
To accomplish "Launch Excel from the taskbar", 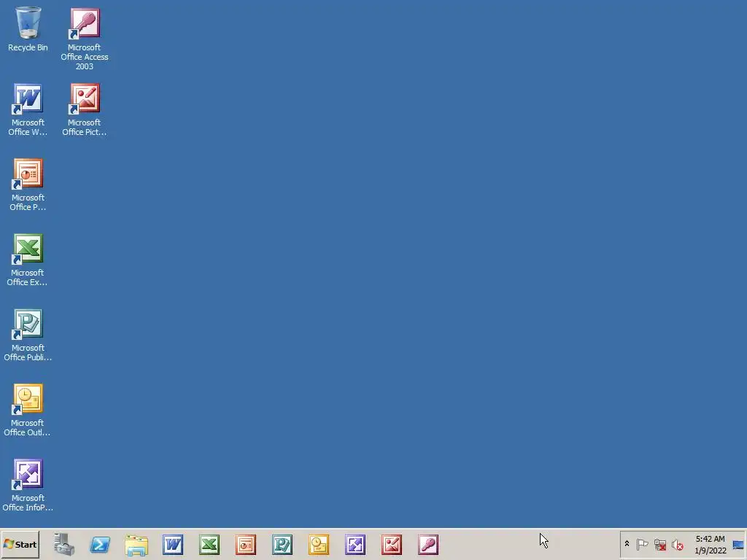I will coord(209,544).
